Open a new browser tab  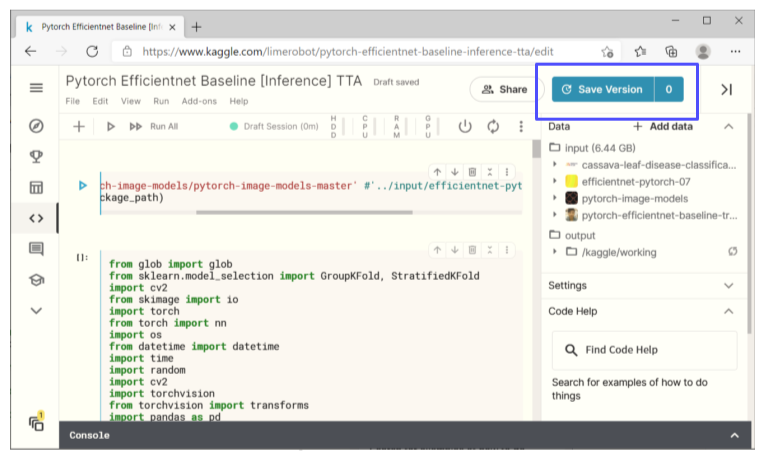[x=196, y=27]
